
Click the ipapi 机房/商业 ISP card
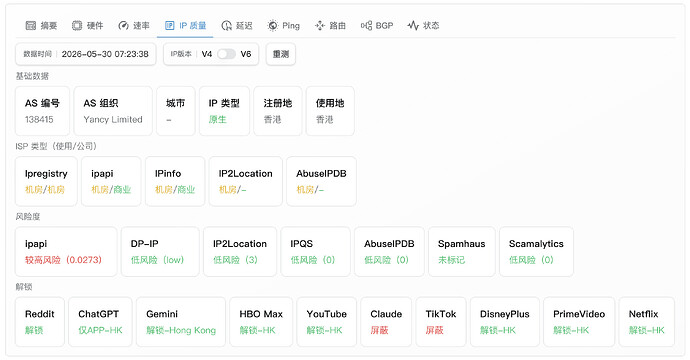point(111,181)
